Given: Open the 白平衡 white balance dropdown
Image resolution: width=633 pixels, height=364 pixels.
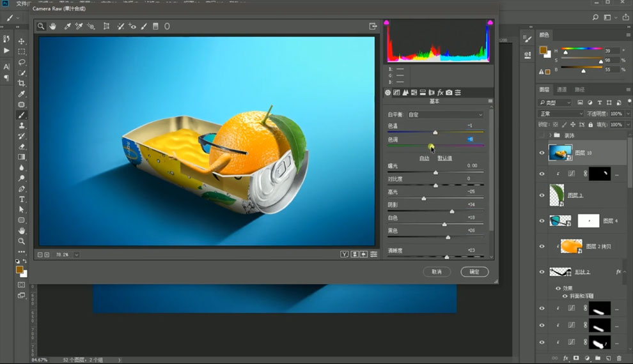Looking at the screenshot, I should click(x=445, y=114).
